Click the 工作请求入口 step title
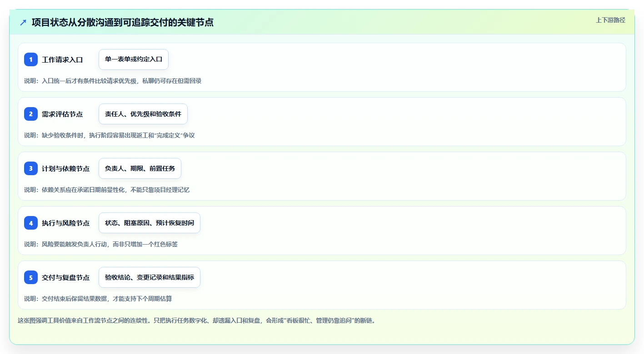The width and height of the screenshot is (644, 354). point(62,59)
